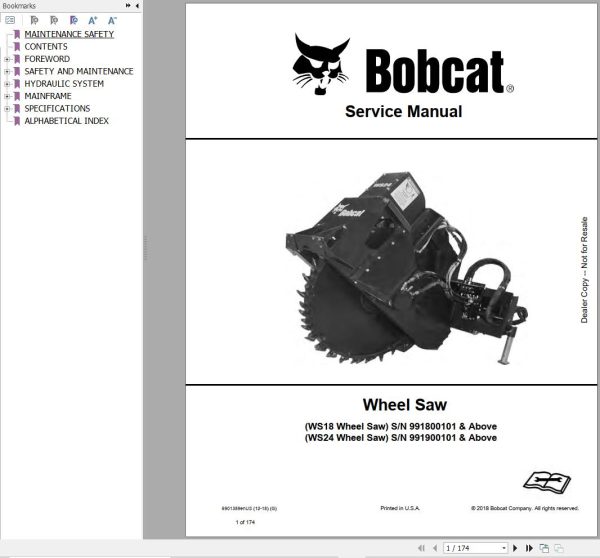Click the '1 of 174' page footer text
Viewport: 600px width, 558px height.
pyautogui.click(x=245, y=522)
